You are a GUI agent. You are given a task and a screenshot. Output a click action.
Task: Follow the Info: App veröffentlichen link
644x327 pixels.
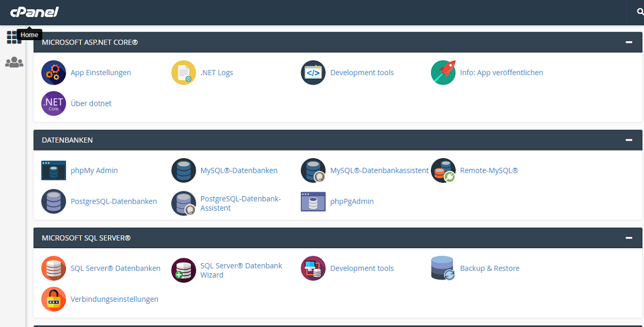tap(502, 72)
